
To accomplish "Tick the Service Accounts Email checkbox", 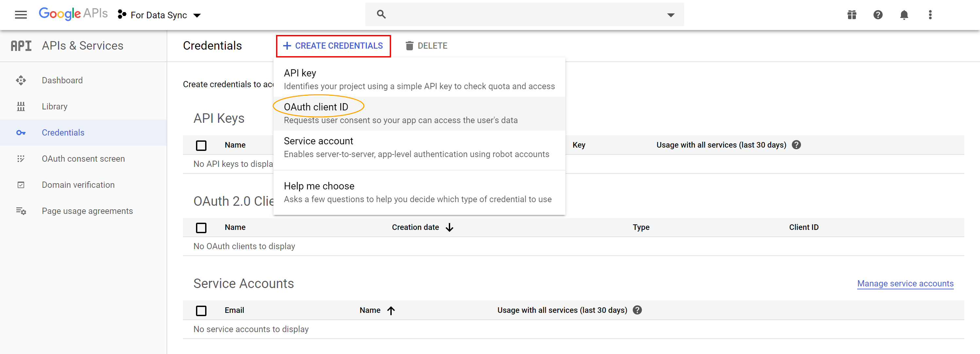I will 201,311.
